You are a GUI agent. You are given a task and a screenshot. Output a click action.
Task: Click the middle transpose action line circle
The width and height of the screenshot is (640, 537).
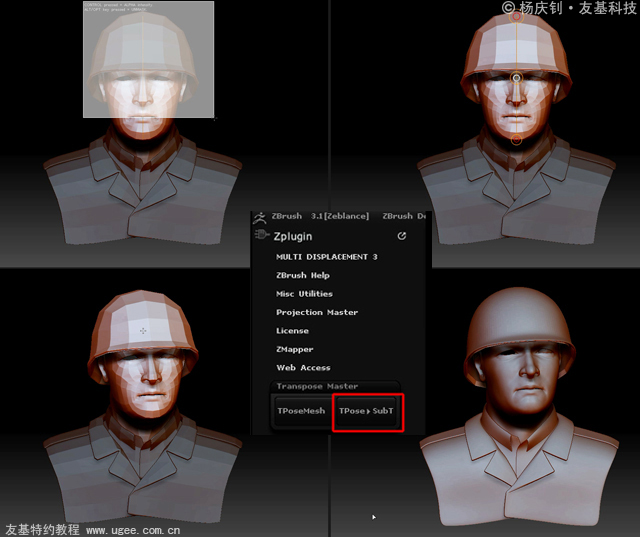click(517, 78)
